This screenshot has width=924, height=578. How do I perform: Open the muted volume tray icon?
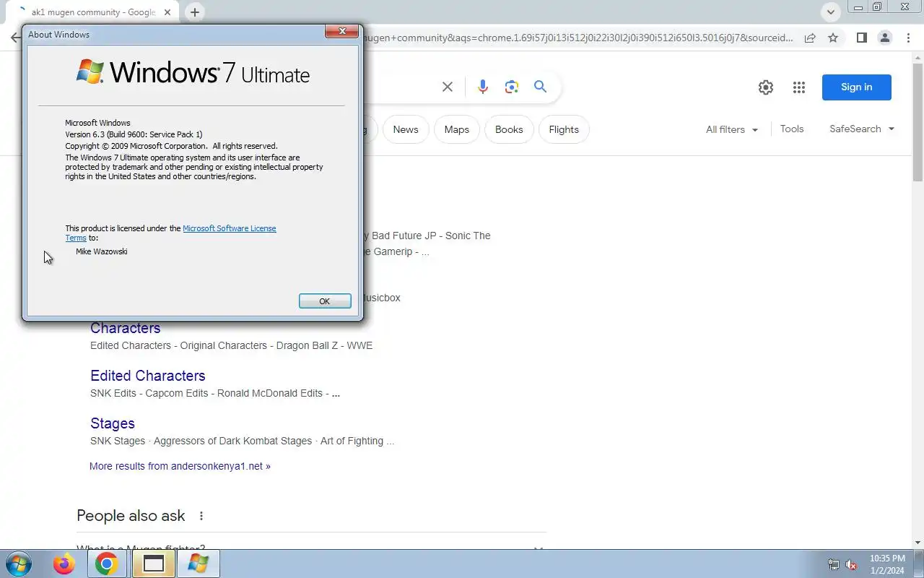pyautogui.click(x=851, y=565)
